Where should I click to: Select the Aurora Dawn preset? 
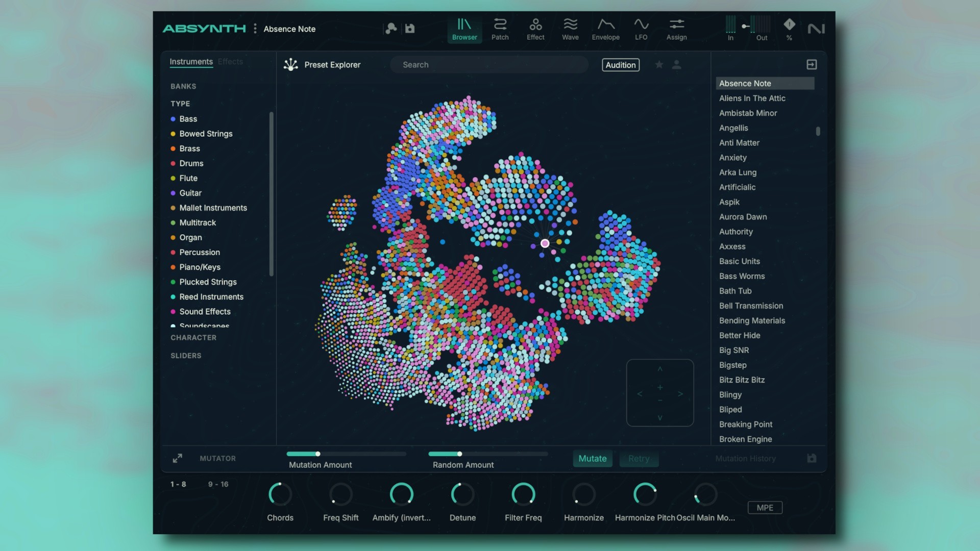click(x=743, y=217)
